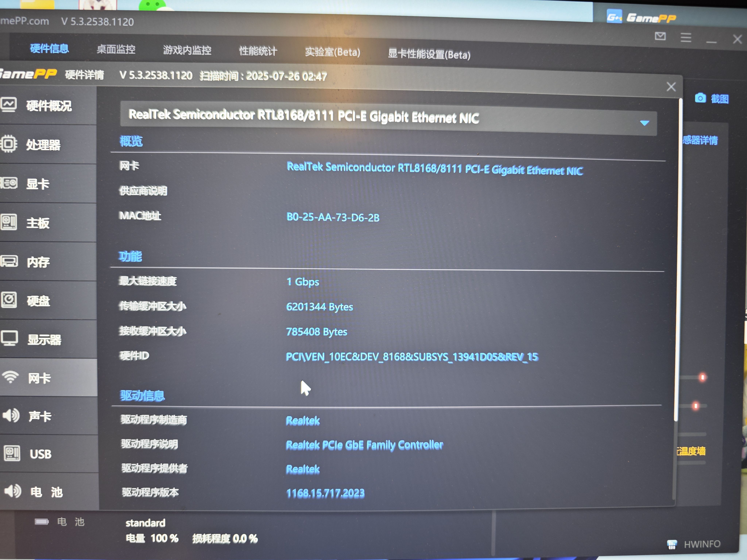Screen dimensions: 747x560
Task: Click the camera screenshot button
Action: [x=700, y=98]
